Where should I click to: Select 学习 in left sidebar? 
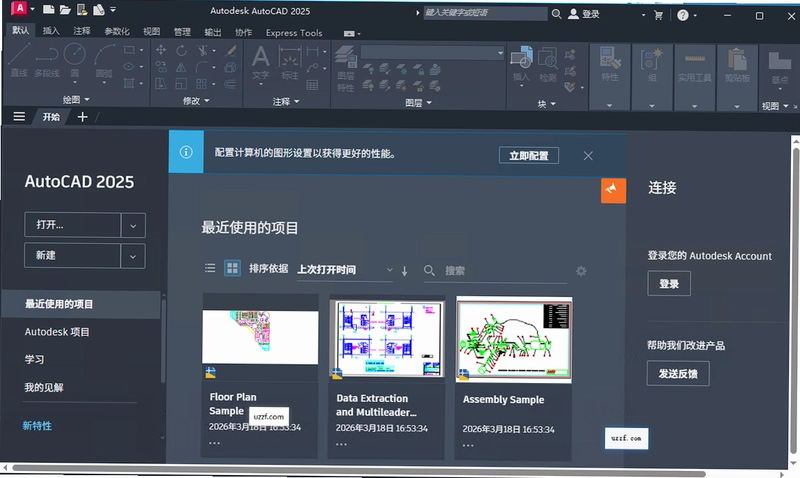[34, 360]
